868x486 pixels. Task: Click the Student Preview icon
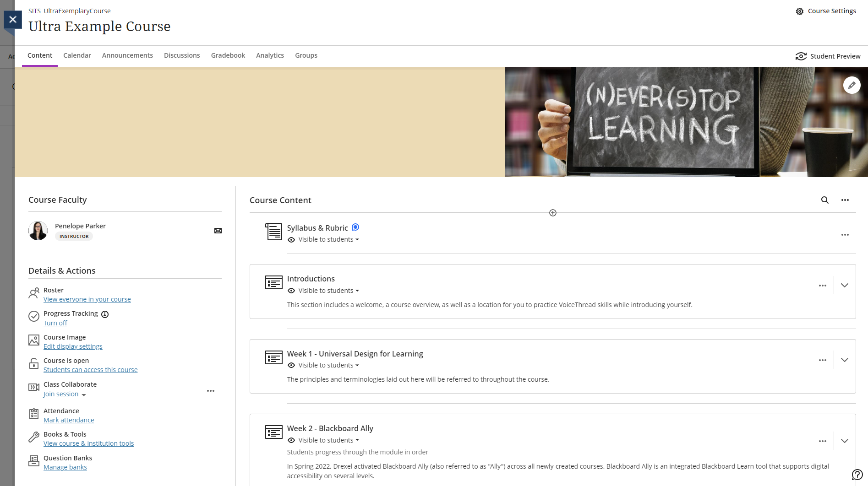pos(801,56)
